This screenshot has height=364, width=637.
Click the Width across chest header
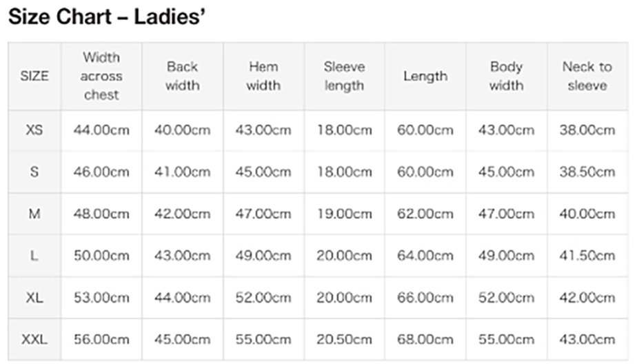pos(101,76)
